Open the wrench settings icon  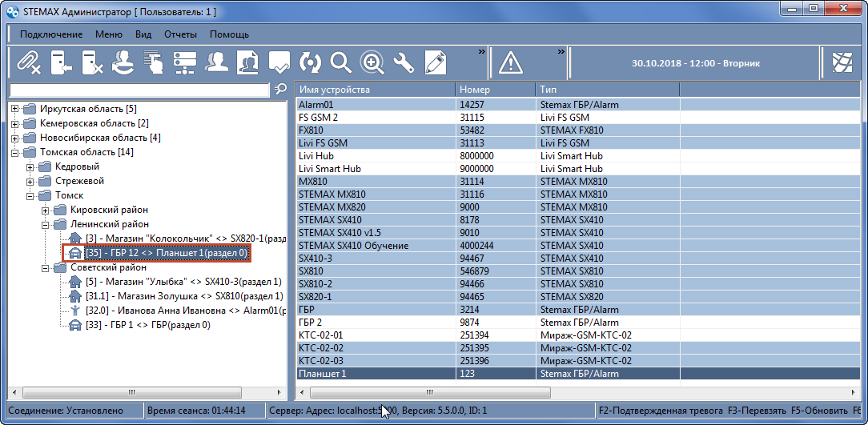pos(404,62)
